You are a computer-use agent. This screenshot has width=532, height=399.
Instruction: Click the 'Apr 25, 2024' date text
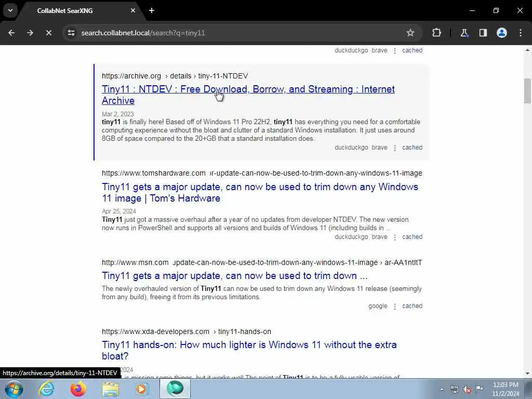click(x=119, y=211)
